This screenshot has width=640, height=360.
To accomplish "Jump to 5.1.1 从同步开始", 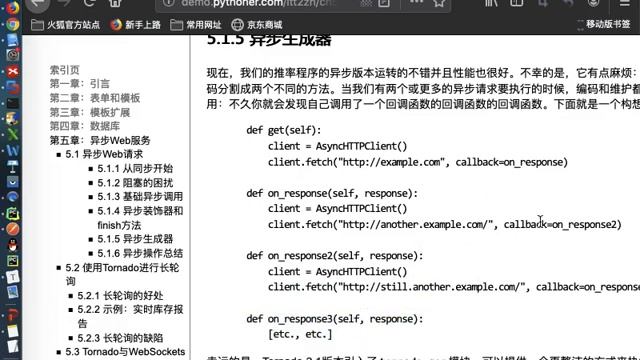I will 135,169.
